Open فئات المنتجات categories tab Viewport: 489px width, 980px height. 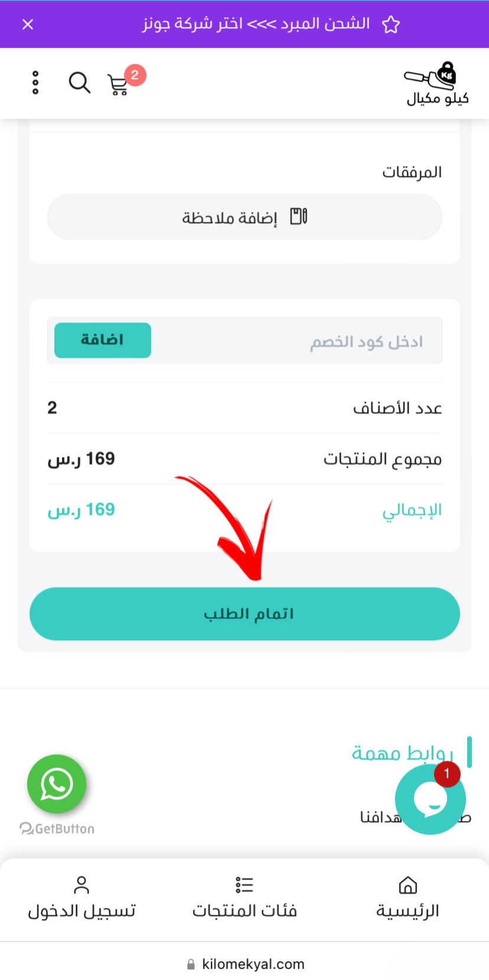(244, 897)
